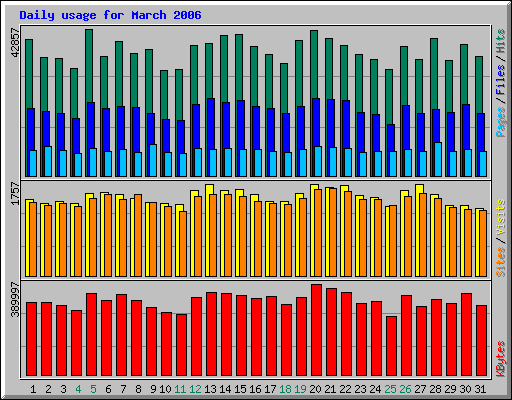Click the orange Sites bar for day 6
Image resolution: width=512 pixels, height=400 pixels.
(x=108, y=235)
